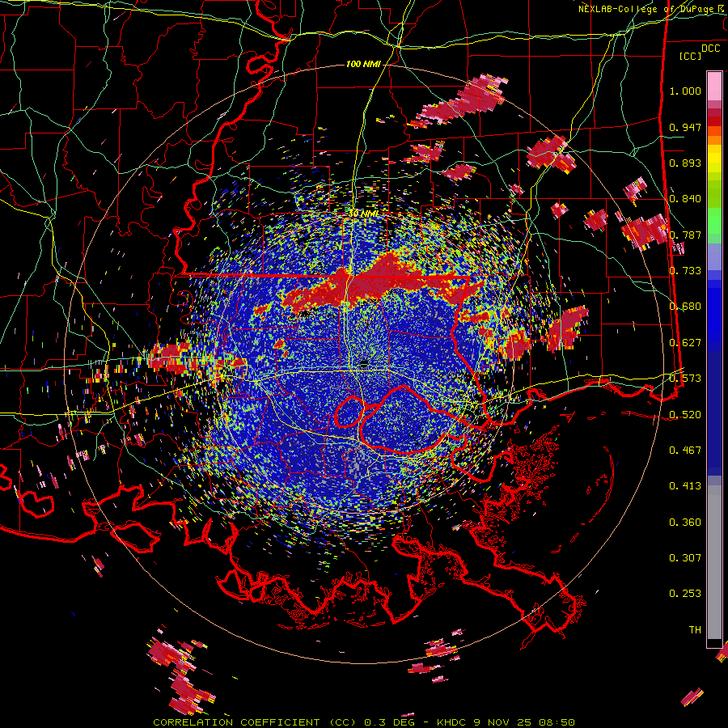Click the 0.893 scale value
The width and height of the screenshot is (728, 728).
pyautogui.click(x=685, y=163)
